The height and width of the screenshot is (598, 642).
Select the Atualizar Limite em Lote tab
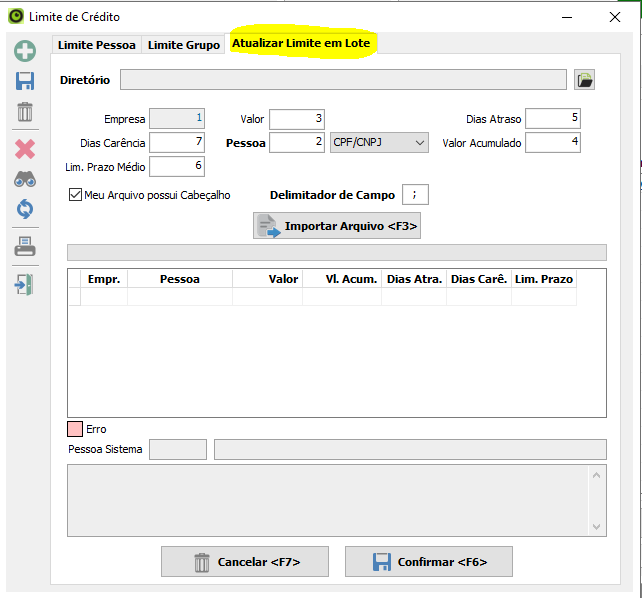pyautogui.click(x=300, y=44)
